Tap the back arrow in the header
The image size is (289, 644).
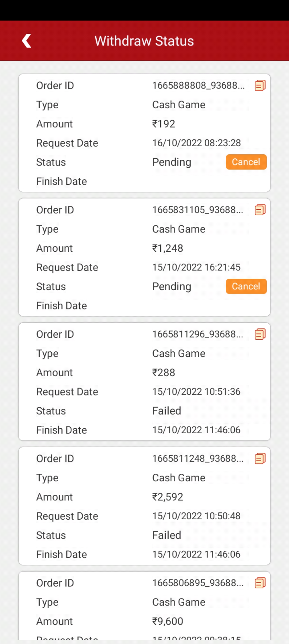(x=26, y=41)
